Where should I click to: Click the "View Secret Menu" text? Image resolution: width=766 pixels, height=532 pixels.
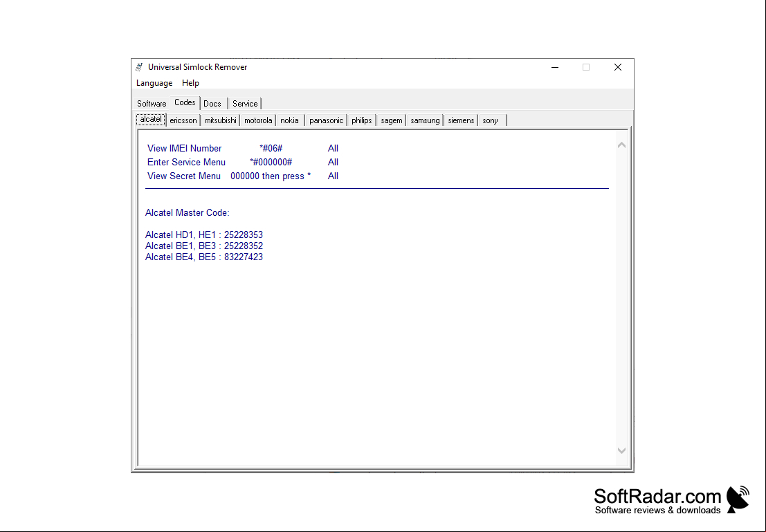[183, 176]
